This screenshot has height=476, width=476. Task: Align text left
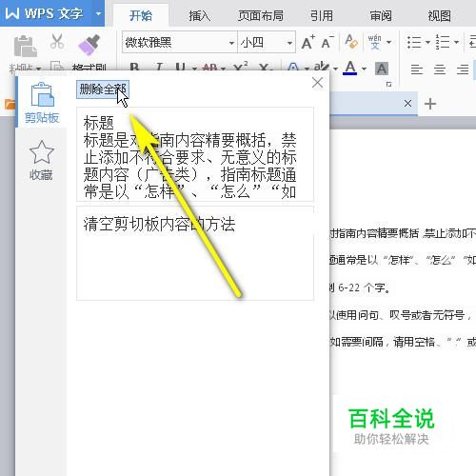pyautogui.click(x=417, y=69)
